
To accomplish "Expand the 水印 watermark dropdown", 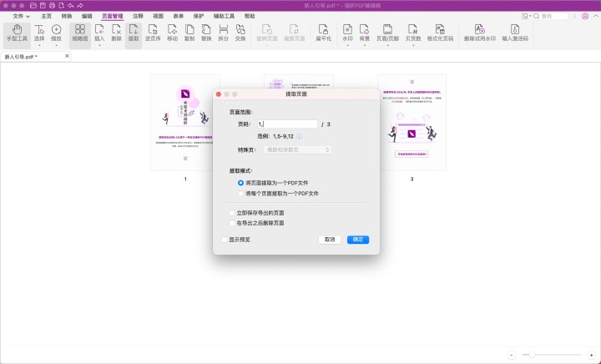I will tap(347, 33).
